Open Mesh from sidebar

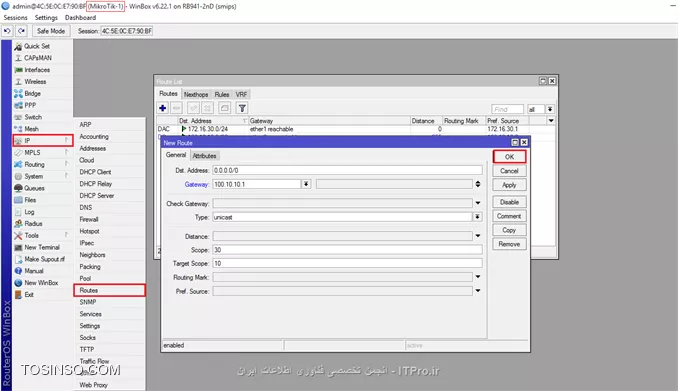point(31,129)
